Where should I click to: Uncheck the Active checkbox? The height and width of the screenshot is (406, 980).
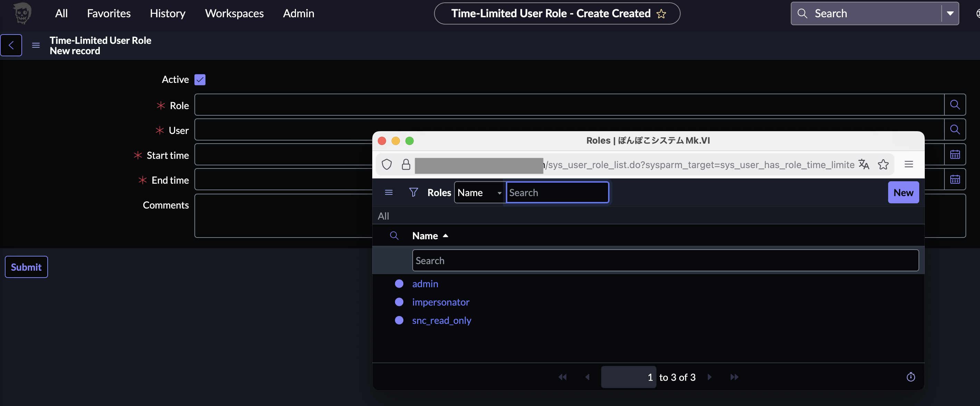tap(200, 79)
